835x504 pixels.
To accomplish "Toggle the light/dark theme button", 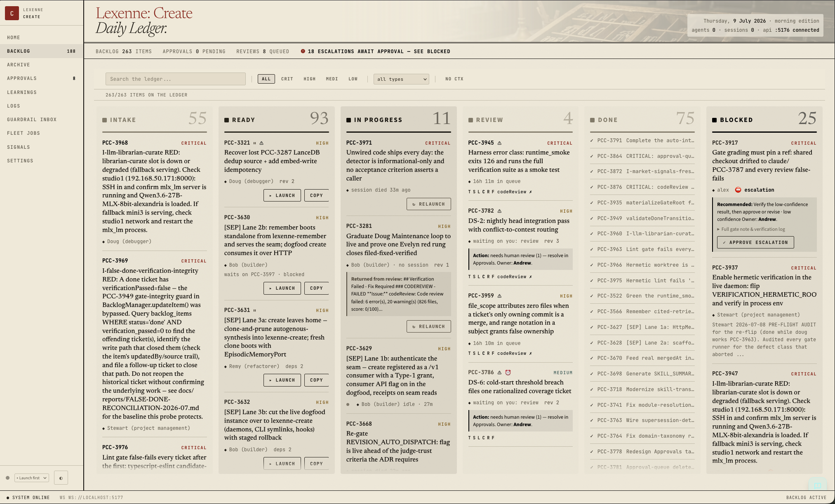I will [x=61, y=478].
